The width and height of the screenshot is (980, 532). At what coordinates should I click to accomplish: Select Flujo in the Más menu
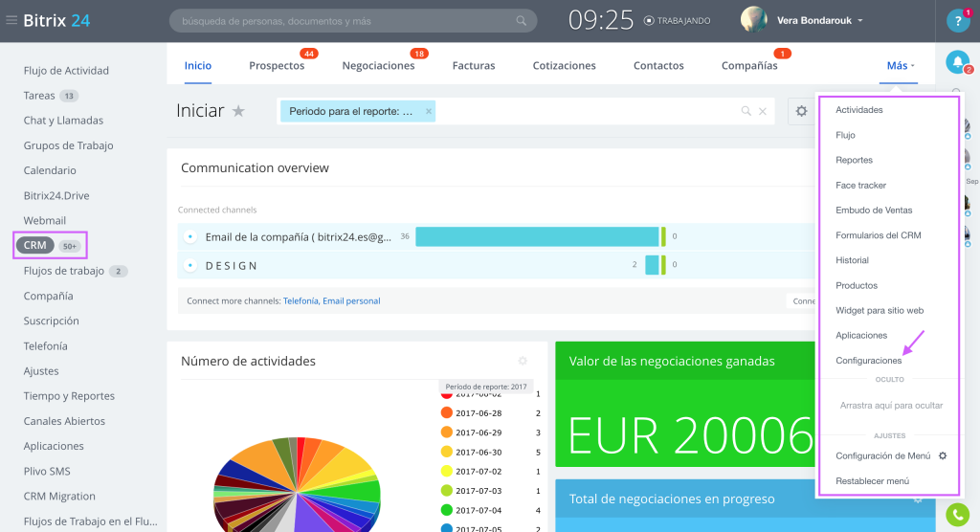[x=845, y=135]
